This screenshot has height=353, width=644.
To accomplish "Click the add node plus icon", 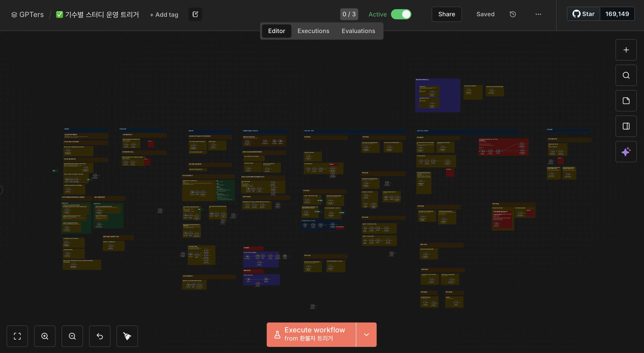I will click(x=626, y=50).
